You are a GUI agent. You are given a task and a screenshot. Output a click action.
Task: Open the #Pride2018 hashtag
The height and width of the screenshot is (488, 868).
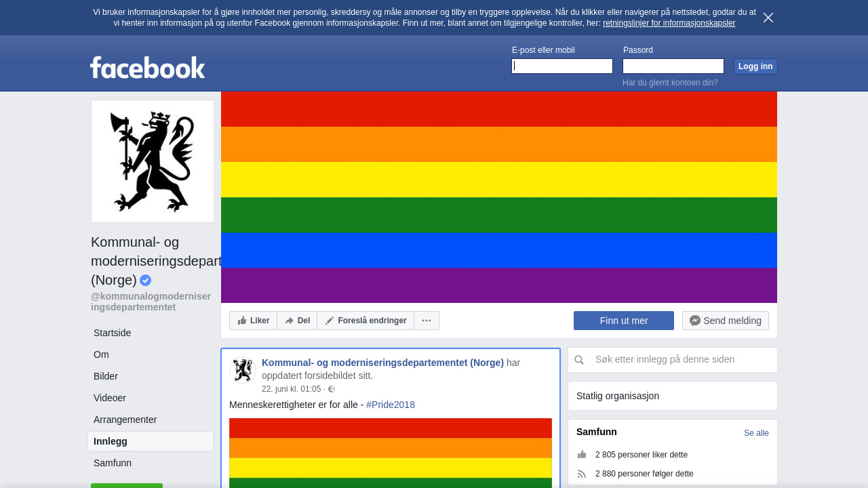391,405
